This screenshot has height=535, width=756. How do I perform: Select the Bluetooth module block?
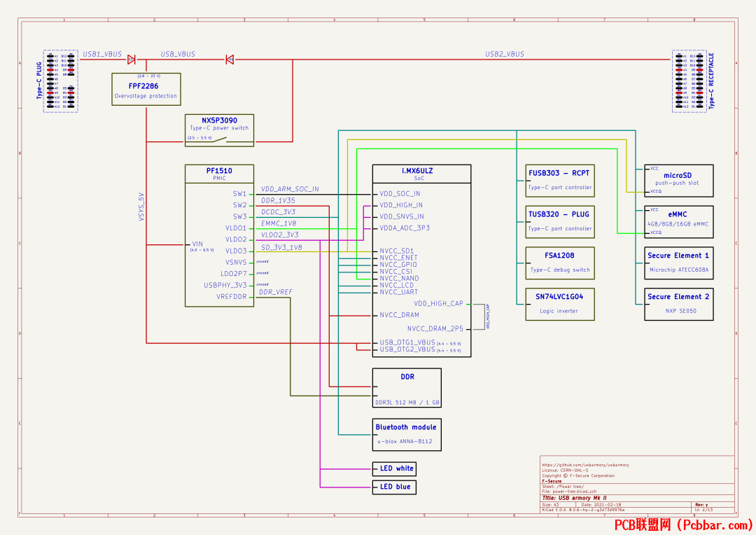pyautogui.click(x=407, y=435)
